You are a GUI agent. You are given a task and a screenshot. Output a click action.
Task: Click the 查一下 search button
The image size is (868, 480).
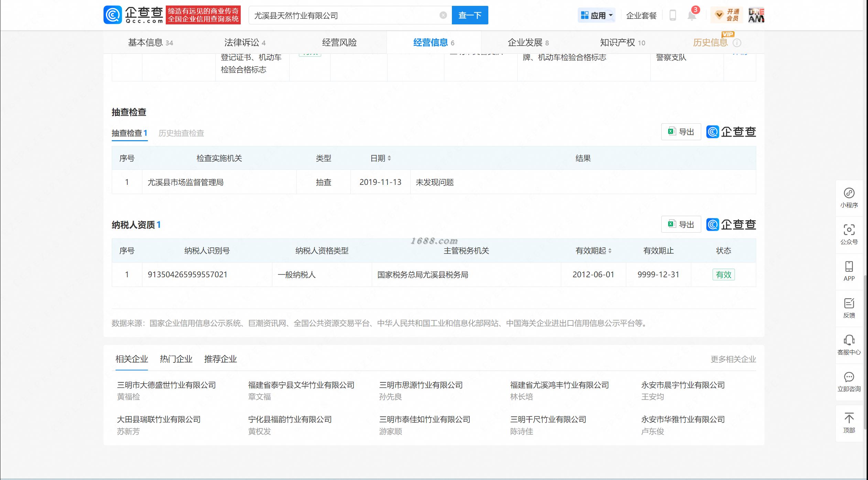tap(470, 15)
